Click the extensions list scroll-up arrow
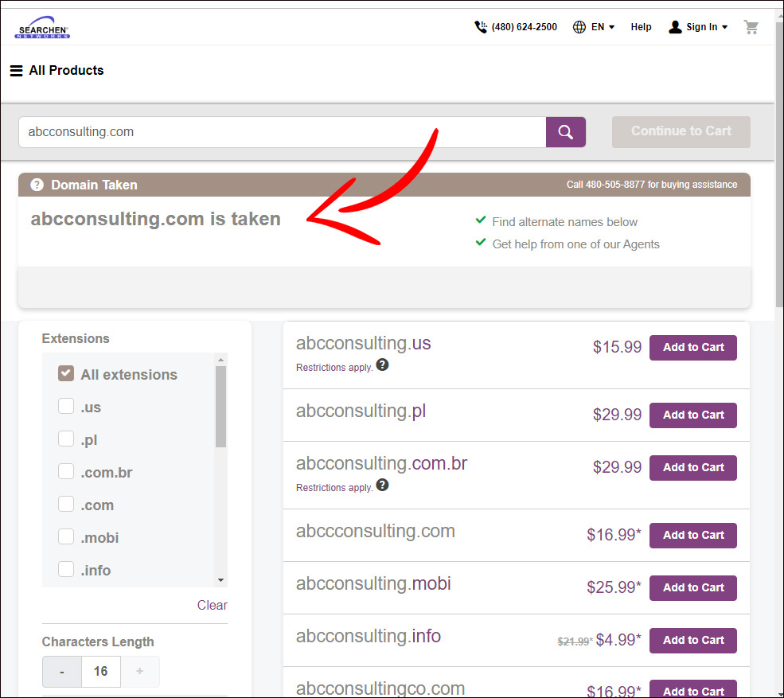Image resolution: width=784 pixels, height=698 pixels. point(221,360)
